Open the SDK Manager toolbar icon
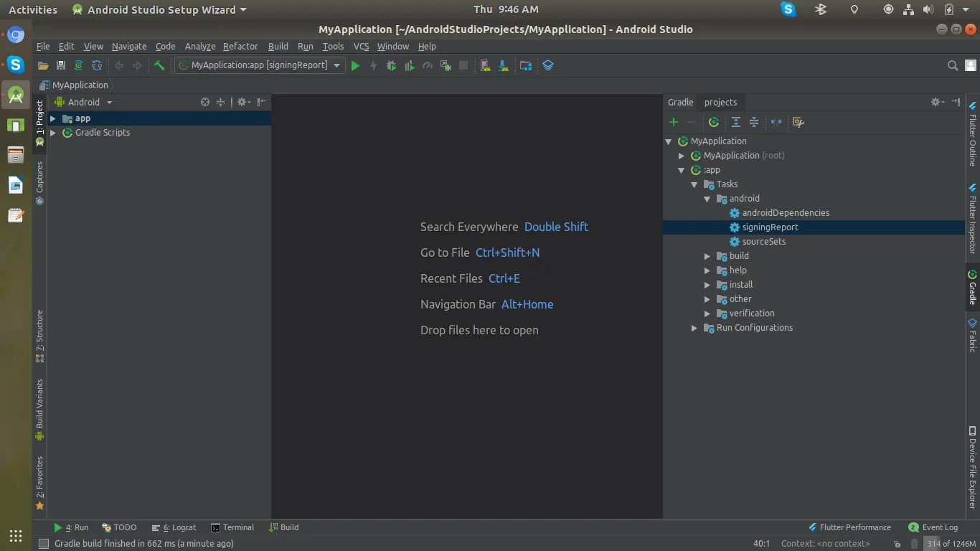The height and width of the screenshot is (551, 980). 504,65
